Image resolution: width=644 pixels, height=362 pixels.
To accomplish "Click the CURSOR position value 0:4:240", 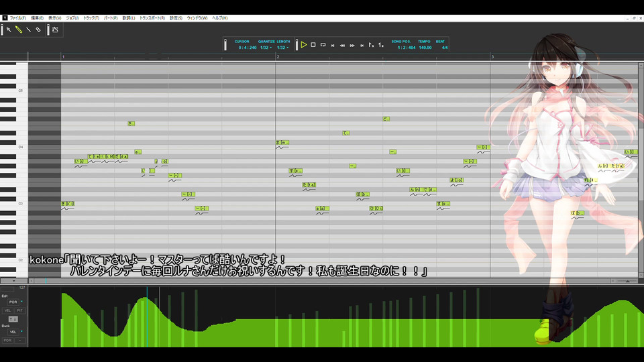I will pos(248,48).
